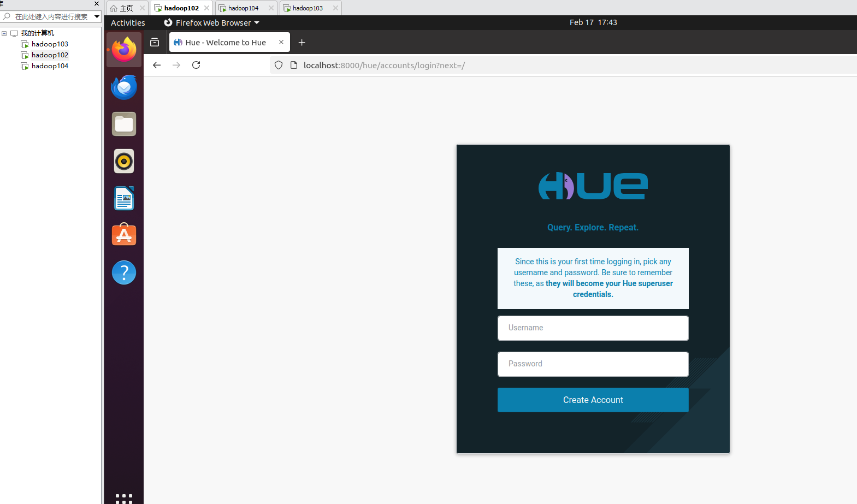
Task: Click the first-time login notice text
Action: (x=593, y=278)
